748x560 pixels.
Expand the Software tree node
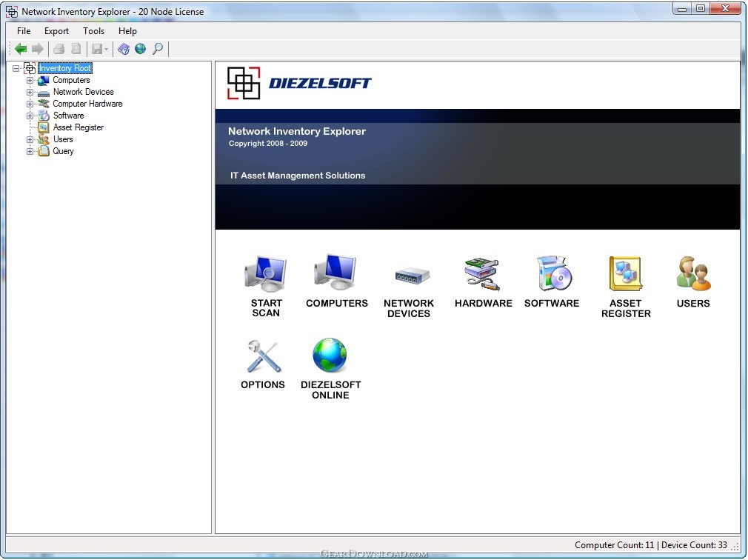coord(30,116)
